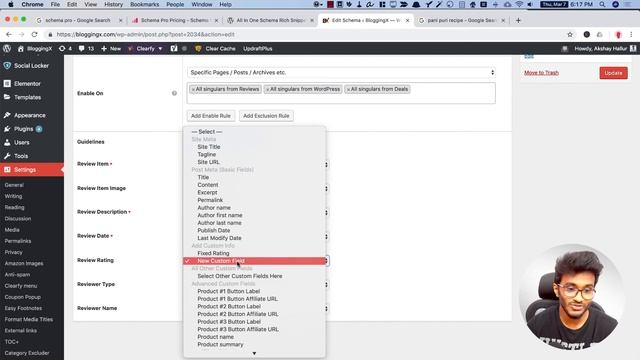The height and width of the screenshot is (360, 640).
Task: Switch to pani puri recipe search tab
Action: click(x=461, y=20)
